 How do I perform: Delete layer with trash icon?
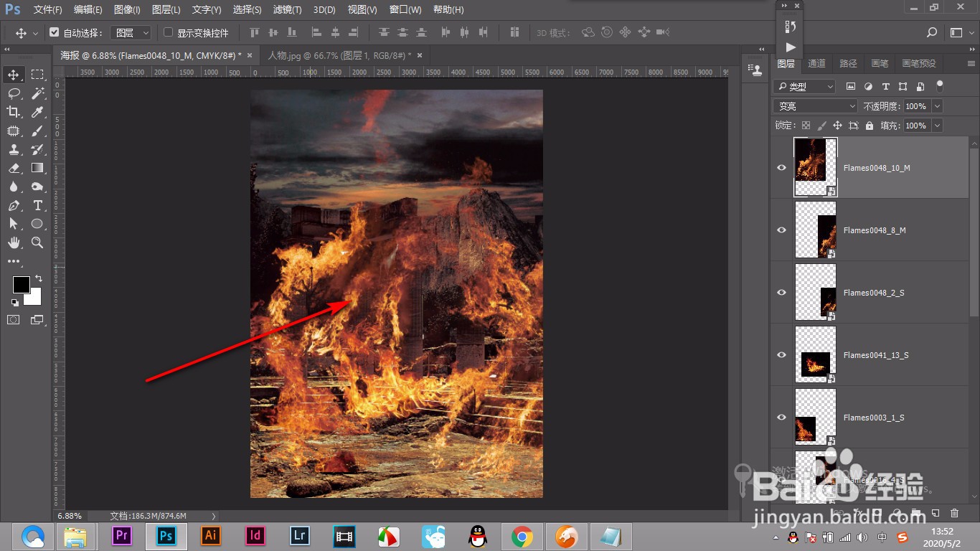pos(954,513)
